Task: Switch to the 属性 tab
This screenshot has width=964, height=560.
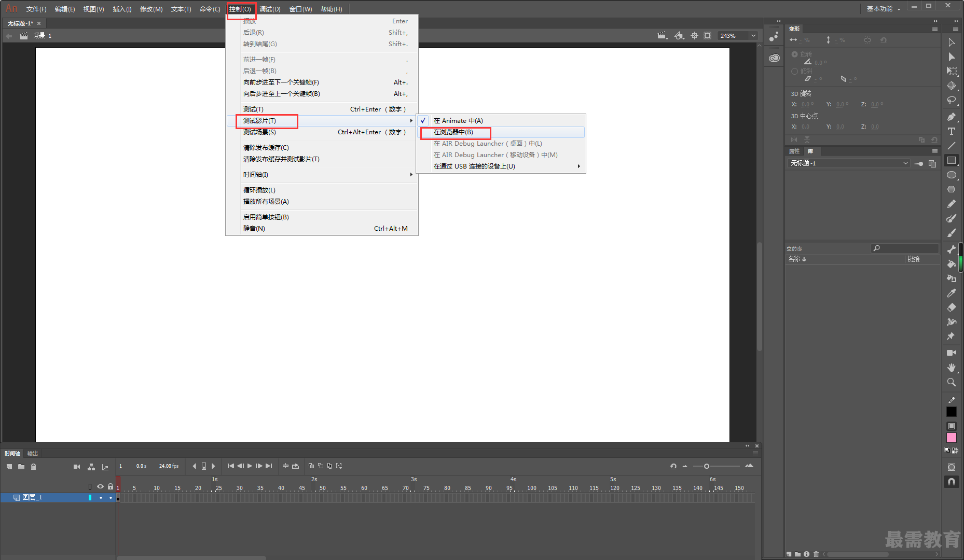Action: coord(794,151)
